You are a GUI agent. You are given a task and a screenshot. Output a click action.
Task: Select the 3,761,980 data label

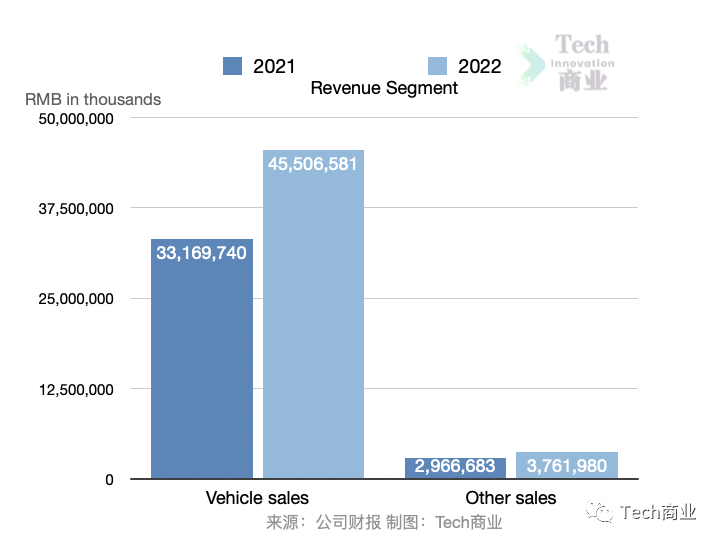(x=567, y=467)
